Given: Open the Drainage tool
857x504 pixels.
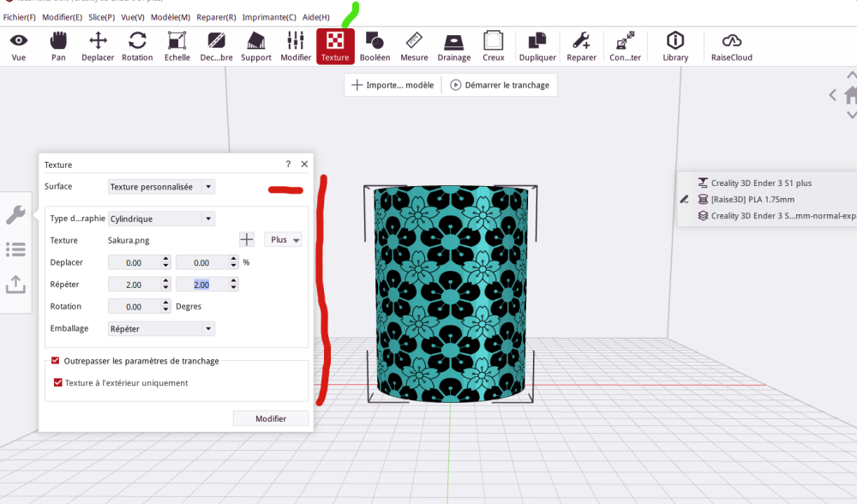Looking at the screenshot, I should (x=453, y=46).
